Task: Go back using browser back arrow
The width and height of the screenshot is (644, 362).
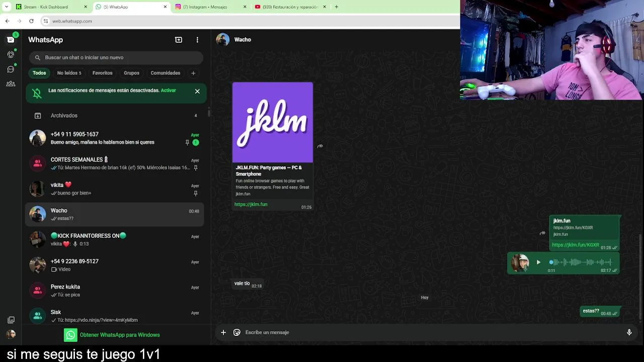Action: pos(7,21)
